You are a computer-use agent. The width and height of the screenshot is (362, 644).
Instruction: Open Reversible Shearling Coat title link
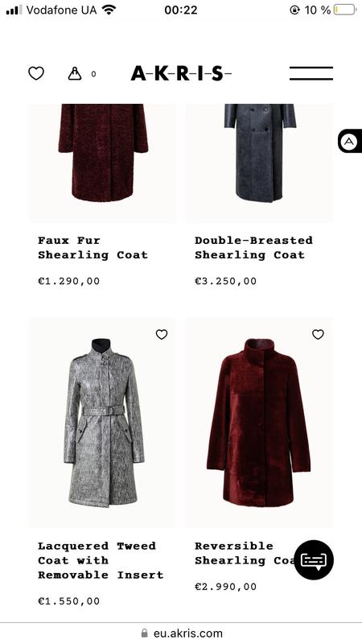pyautogui.click(x=244, y=553)
